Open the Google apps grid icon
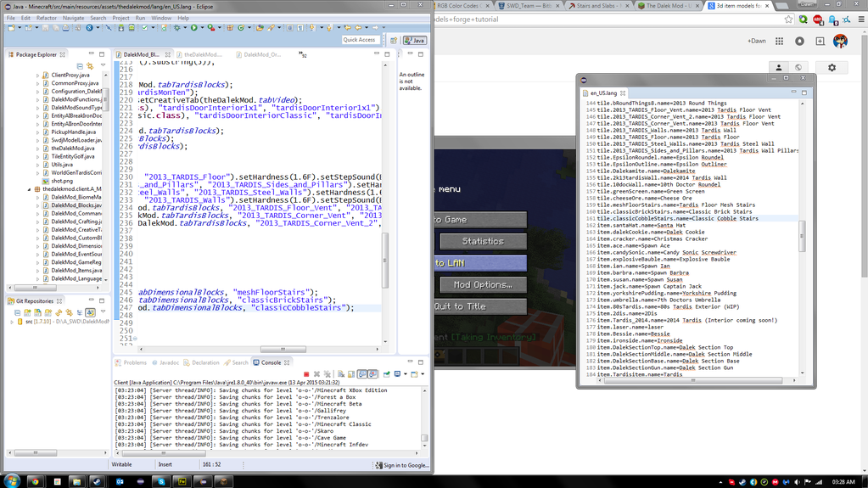 (779, 41)
